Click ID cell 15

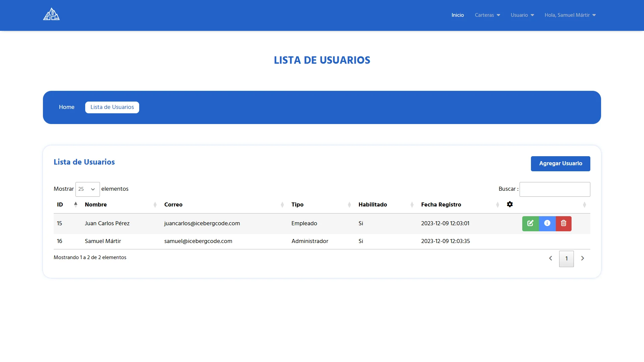click(59, 224)
